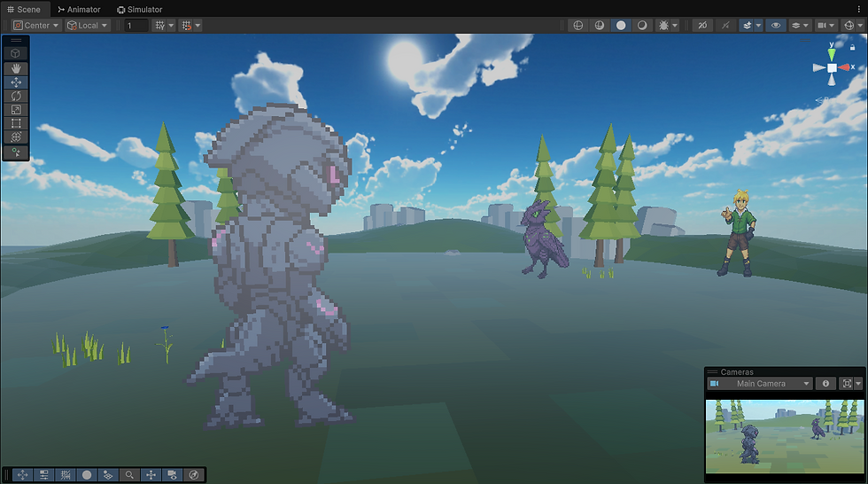Switch to the Scene tab
Image resolution: width=868 pixels, height=484 pixels.
click(x=24, y=10)
